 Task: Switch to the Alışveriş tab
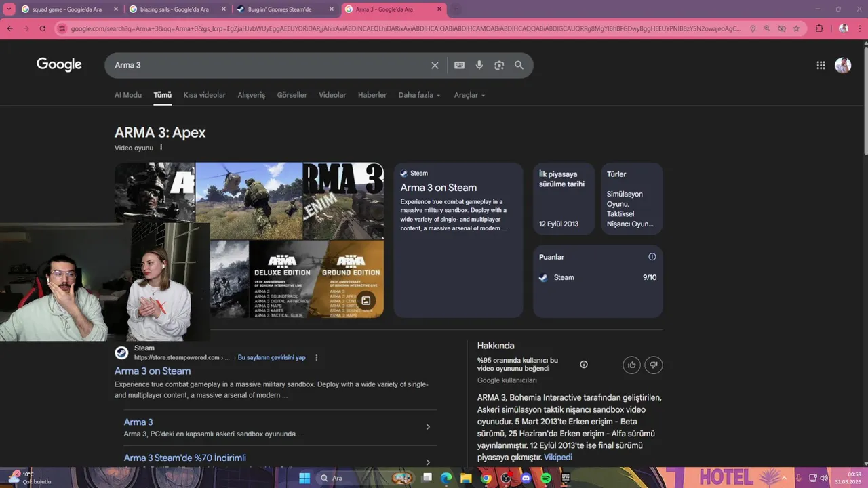(252, 95)
